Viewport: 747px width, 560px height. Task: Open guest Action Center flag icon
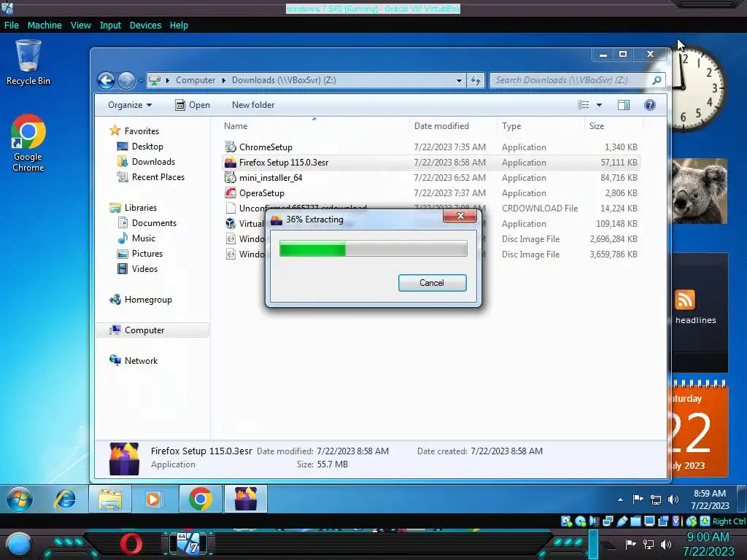pos(638,499)
